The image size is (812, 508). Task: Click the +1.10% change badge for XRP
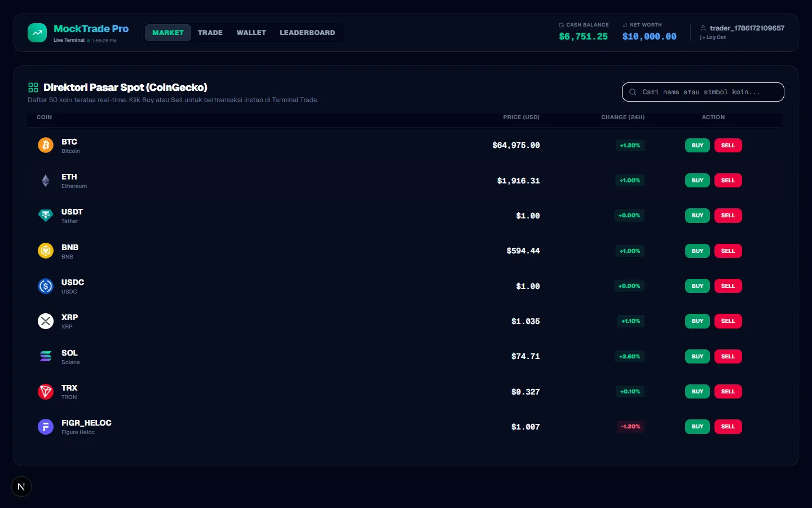pyautogui.click(x=630, y=321)
